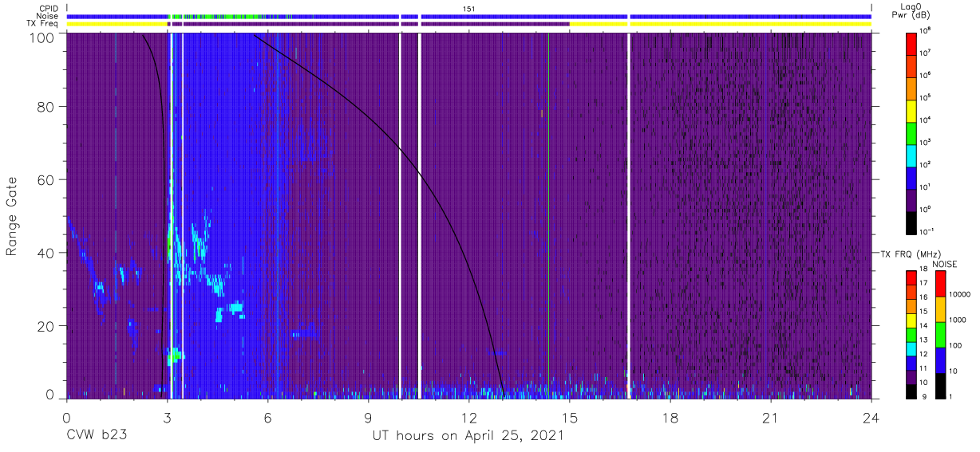Click the 'Noise' row label at top left
This screenshot has width=980, height=452.
[x=45, y=16]
